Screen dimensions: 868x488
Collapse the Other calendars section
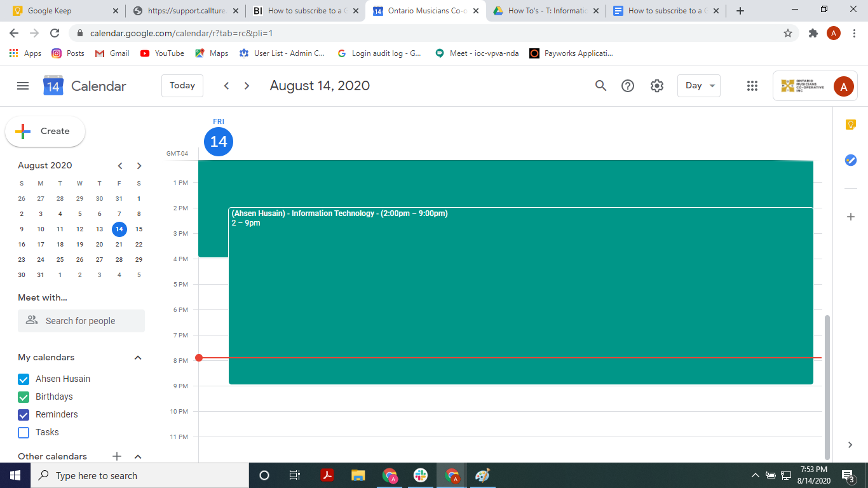click(138, 456)
